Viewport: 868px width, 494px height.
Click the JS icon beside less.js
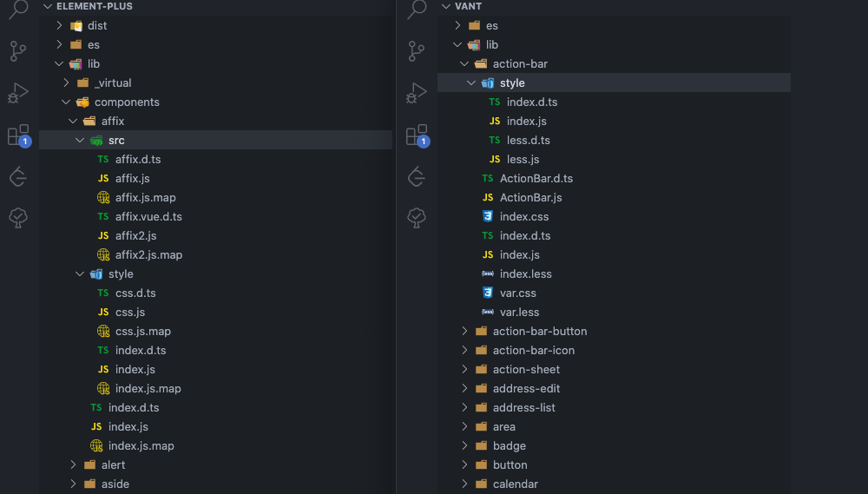coord(495,159)
